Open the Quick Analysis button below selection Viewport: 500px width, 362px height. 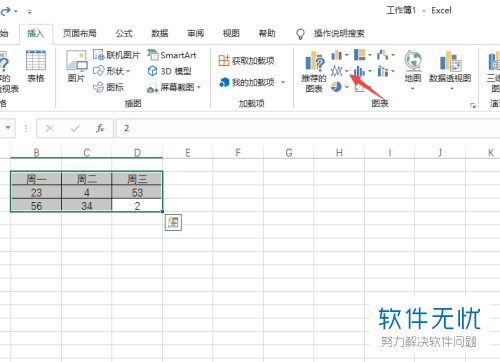point(173,222)
